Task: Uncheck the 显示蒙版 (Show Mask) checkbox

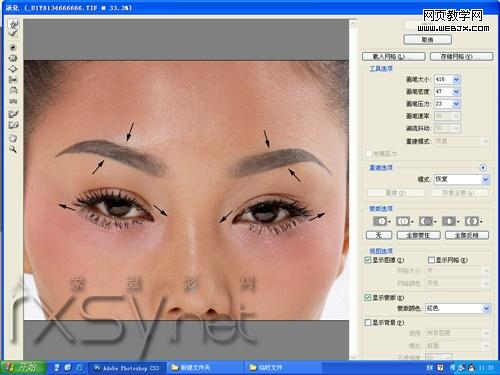Action: pyautogui.click(x=368, y=297)
